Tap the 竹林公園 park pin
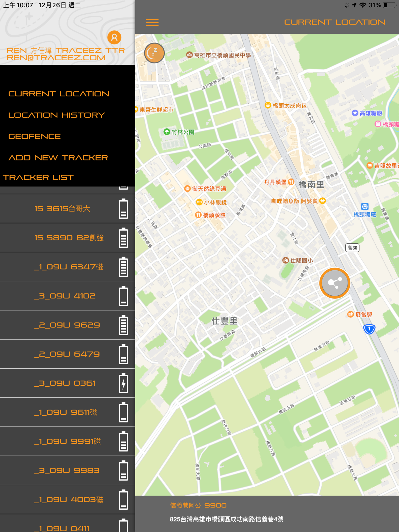399x532 pixels. pyautogui.click(x=167, y=132)
